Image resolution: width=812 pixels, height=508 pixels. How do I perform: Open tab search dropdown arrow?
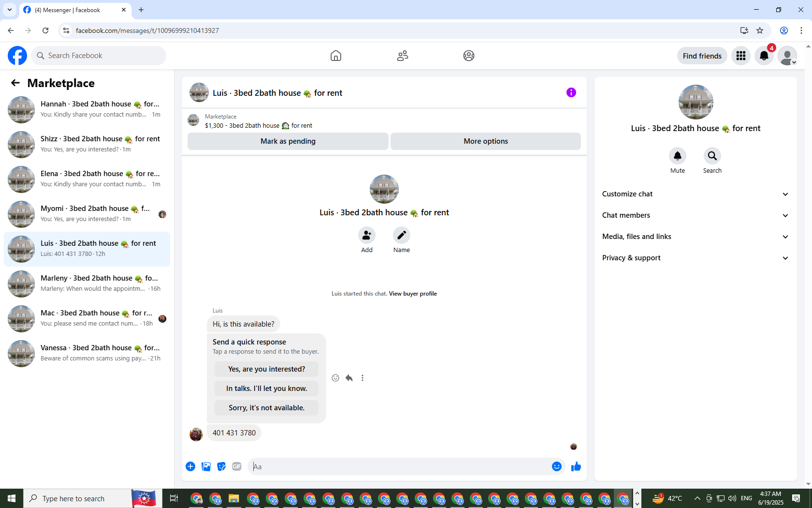click(x=9, y=10)
